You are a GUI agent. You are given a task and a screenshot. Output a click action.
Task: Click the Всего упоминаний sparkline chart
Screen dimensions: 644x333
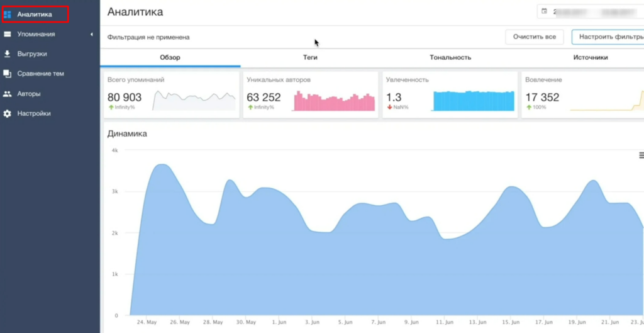click(x=194, y=101)
